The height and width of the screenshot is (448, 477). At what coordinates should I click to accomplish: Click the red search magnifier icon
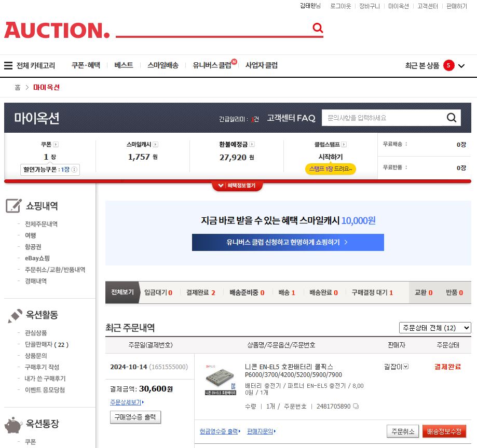318,28
